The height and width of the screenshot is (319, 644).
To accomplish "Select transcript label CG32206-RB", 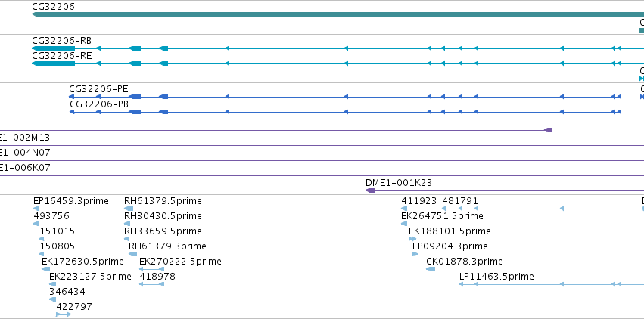I will point(61,41).
